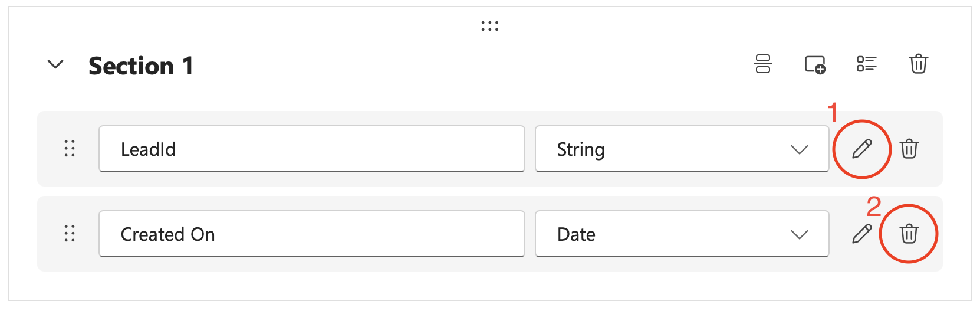
Task: Click the section drag dots at top center
Action: [489, 26]
